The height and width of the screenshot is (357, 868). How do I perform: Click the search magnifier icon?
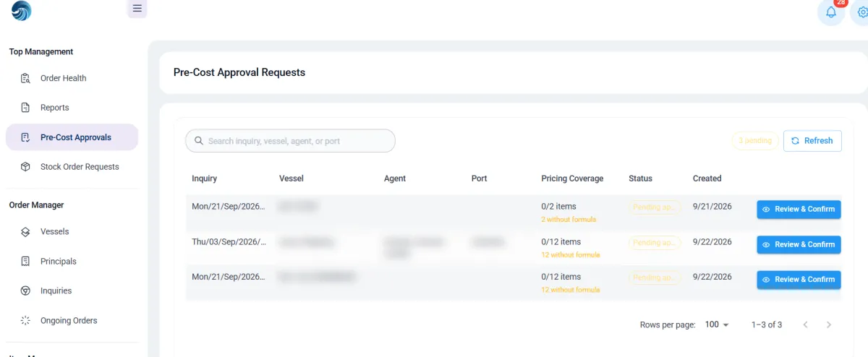tap(197, 141)
